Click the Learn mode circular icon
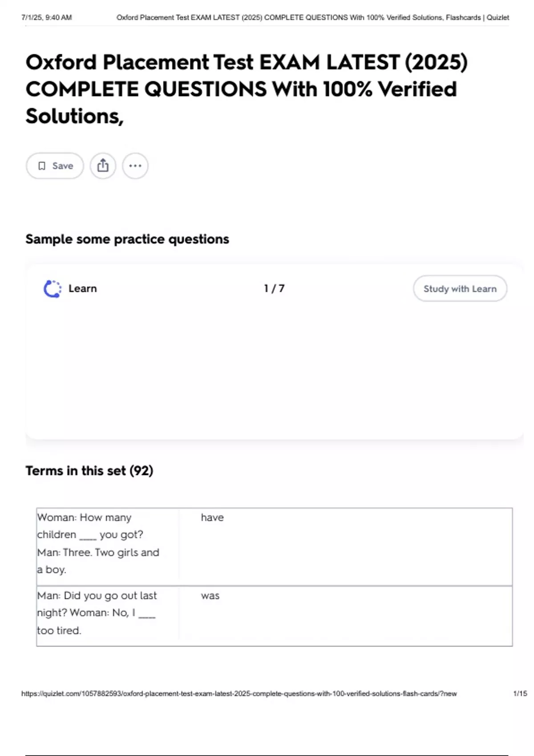Viewport: 534px width, 756px height. (x=53, y=289)
